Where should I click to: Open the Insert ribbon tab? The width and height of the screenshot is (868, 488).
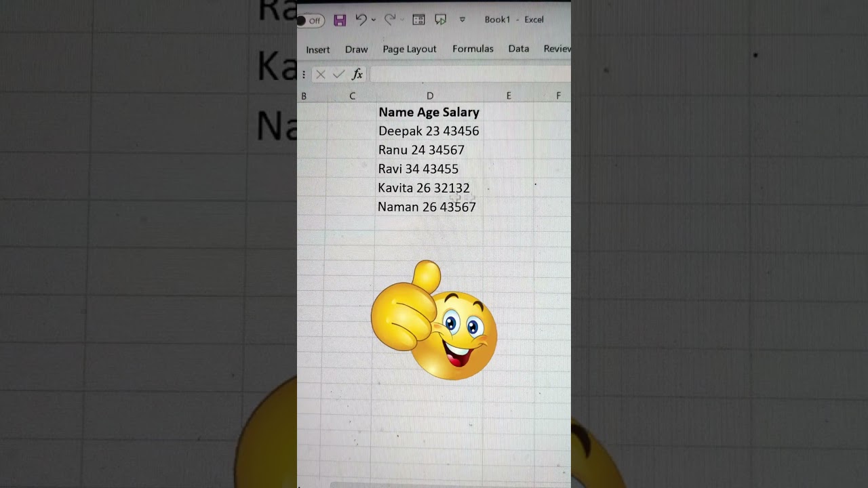(317, 49)
